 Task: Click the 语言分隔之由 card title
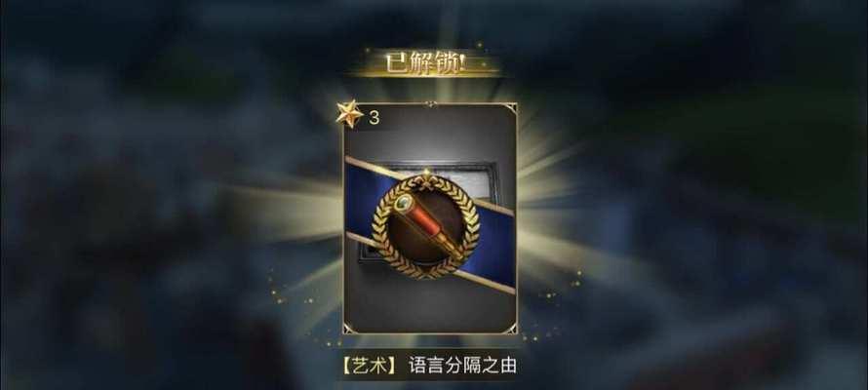tap(463, 365)
